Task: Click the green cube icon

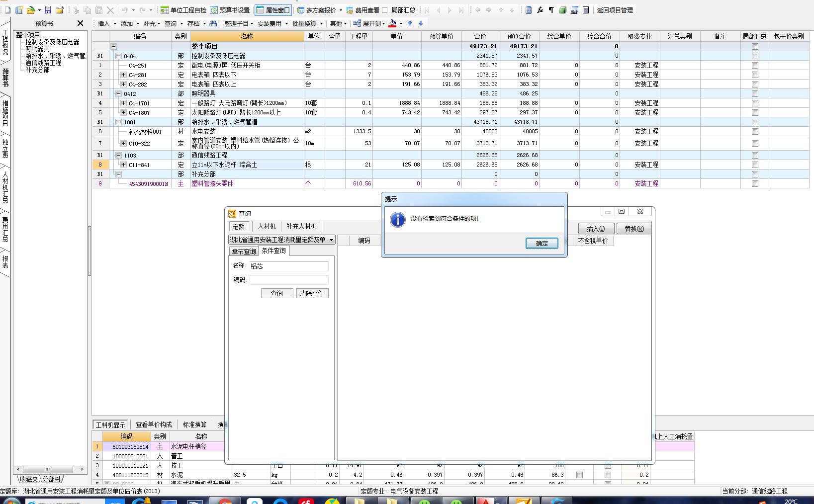Action: point(563,10)
